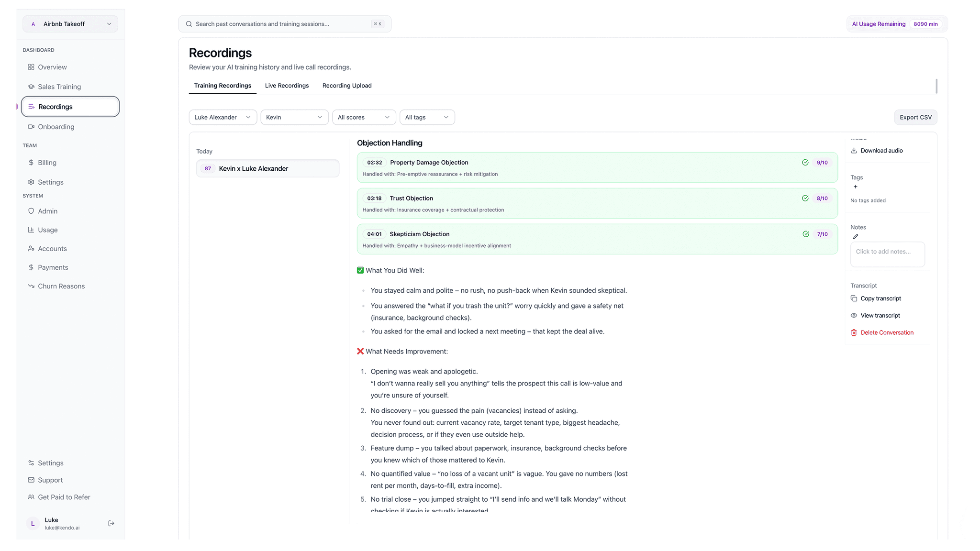This screenshot has width=980, height=551.
Task: Click the red trash Delete Conversation icon
Action: pos(854,333)
